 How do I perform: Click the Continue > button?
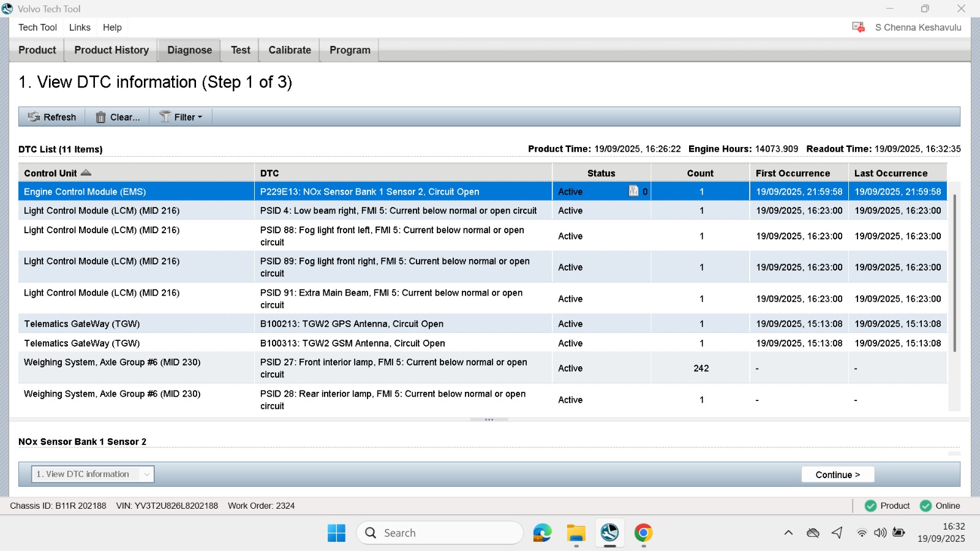[837, 474]
